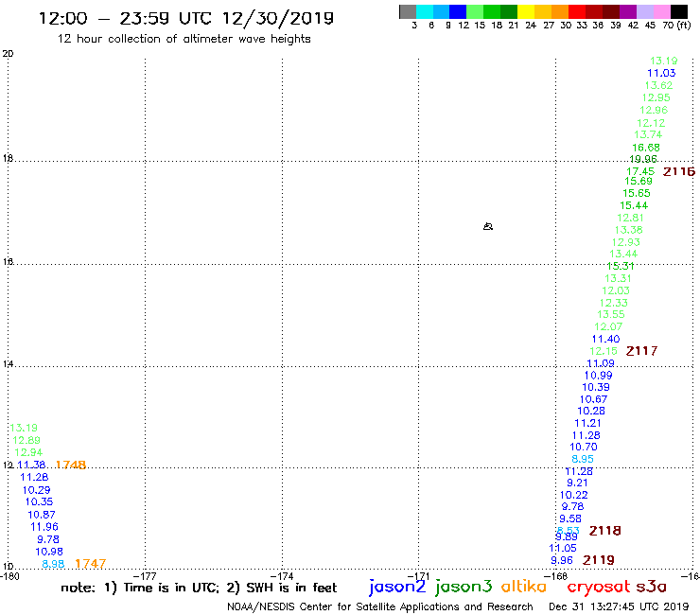Viewport: 700px width, 615px height.
Task: Click the 15.65 wave height reading
Action: point(637,193)
